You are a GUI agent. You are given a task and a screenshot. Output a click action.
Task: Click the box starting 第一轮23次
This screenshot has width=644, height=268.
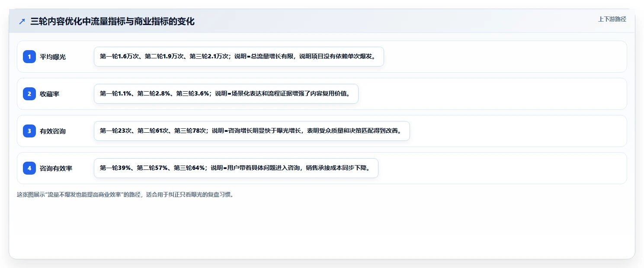252,131
